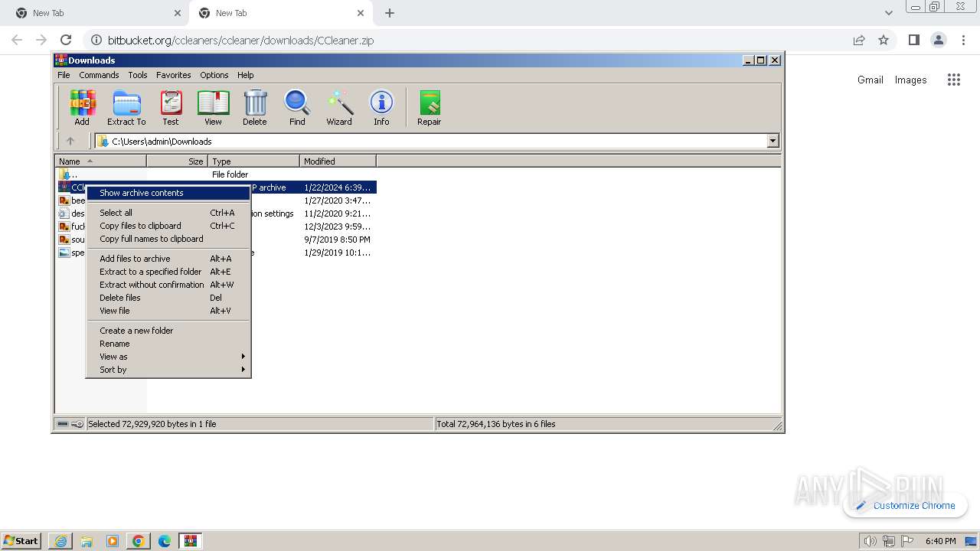Click the Test archive toolbar icon

pos(171,108)
